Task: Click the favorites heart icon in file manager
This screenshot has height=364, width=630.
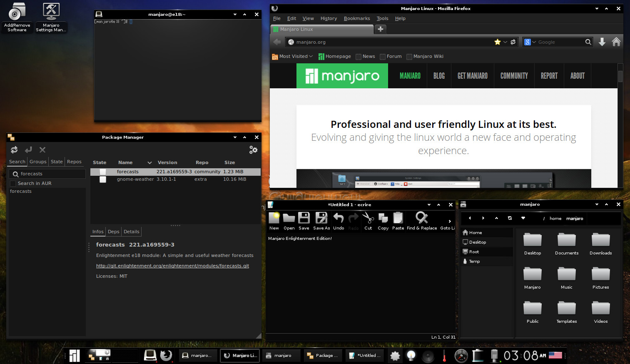Action: point(523,218)
